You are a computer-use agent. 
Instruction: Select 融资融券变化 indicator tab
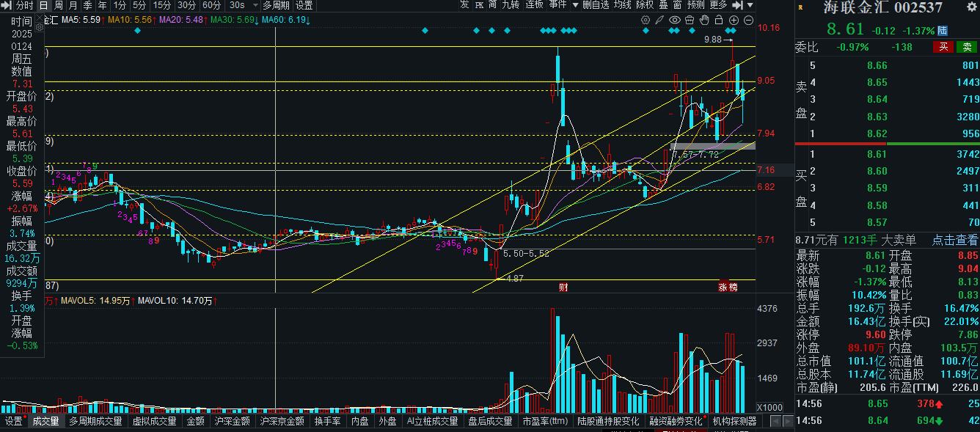pos(676,422)
